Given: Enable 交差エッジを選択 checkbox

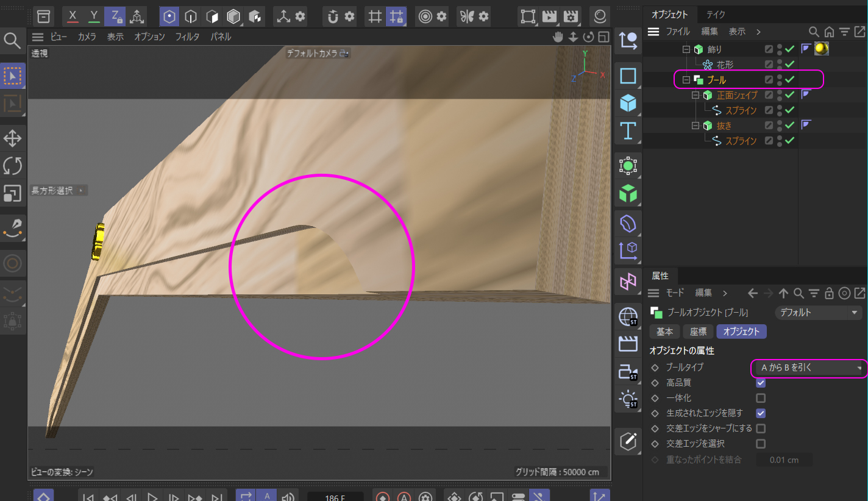Looking at the screenshot, I should 761,444.
